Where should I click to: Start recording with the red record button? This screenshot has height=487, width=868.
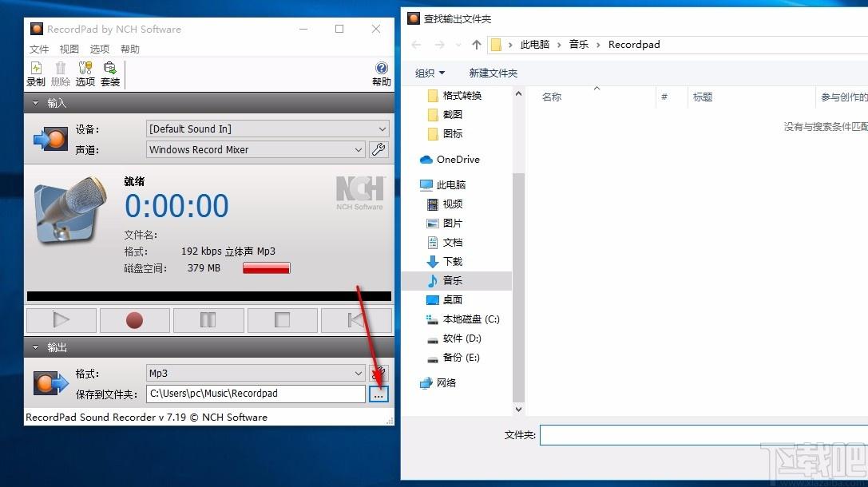(x=134, y=320)
